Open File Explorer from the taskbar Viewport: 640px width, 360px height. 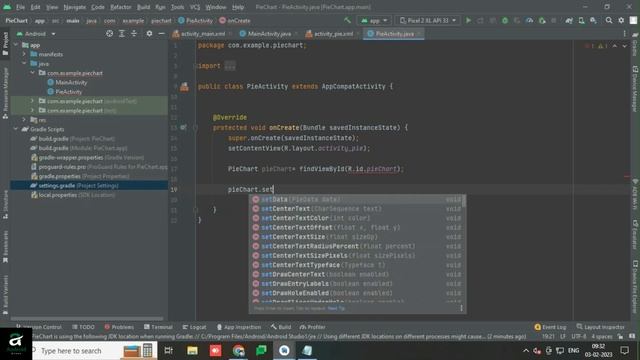(x=193, y=351)
